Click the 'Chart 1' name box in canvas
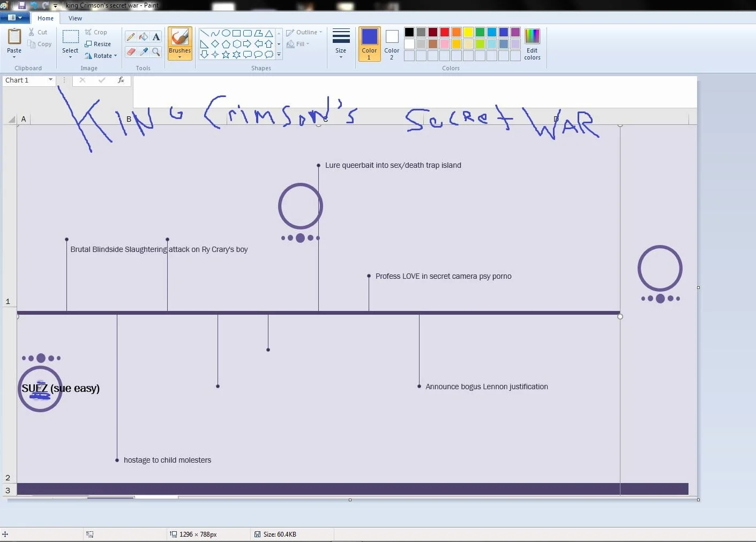756x542 pixels. pos(29,80)
